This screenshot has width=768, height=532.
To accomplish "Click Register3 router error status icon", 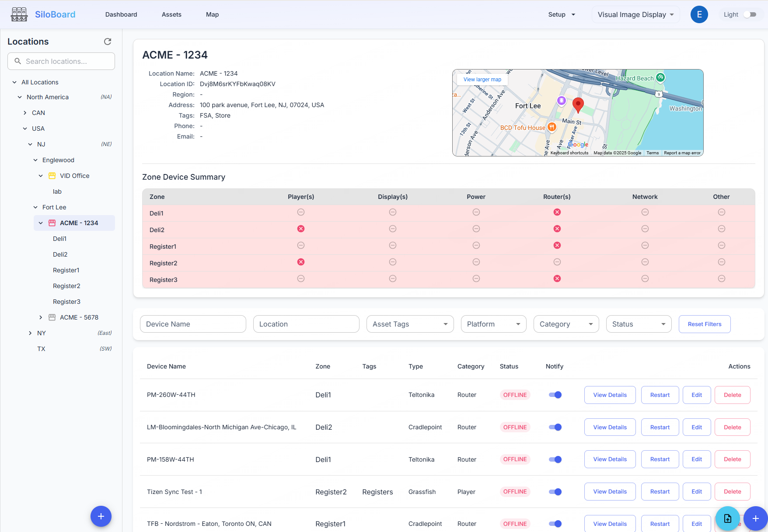I will coord(557,278).
